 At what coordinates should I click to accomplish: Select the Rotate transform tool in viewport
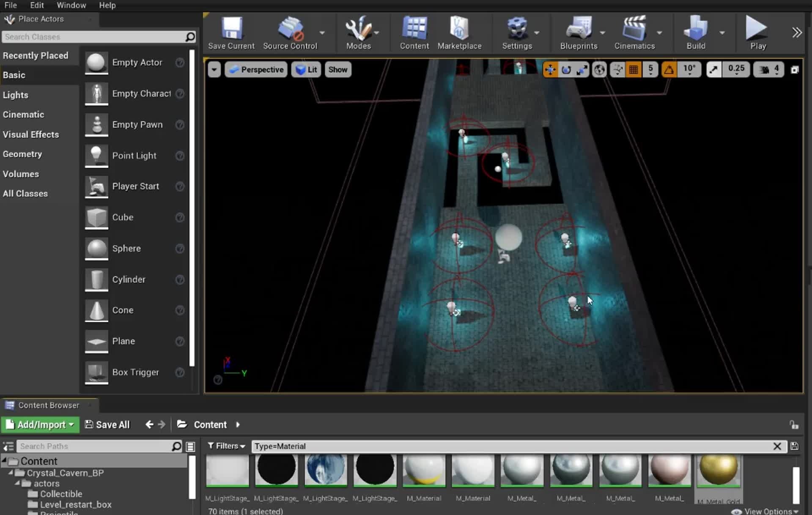pyautogui.click(x=566, y=69)
